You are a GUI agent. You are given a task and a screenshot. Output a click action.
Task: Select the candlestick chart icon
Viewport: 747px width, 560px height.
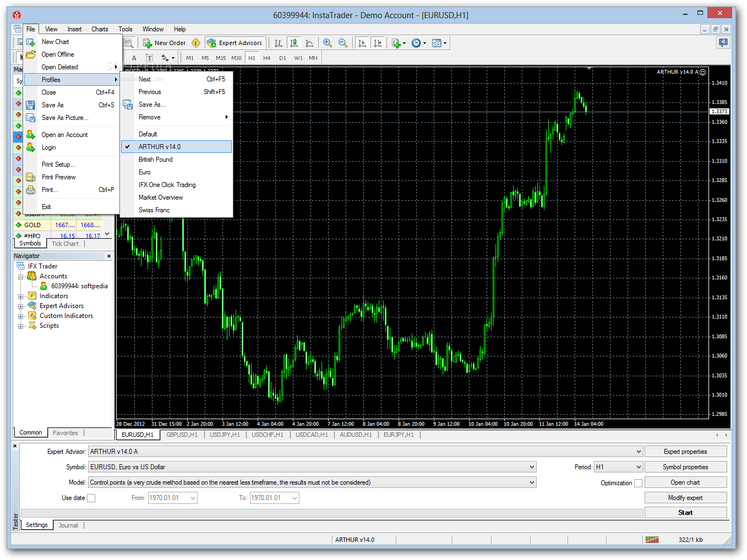pos(294,43)
